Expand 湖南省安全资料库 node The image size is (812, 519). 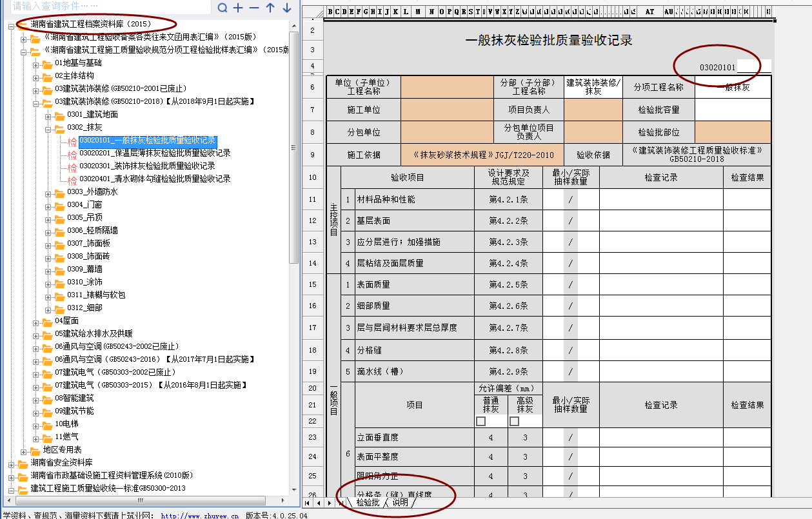(x=11, y=463)
